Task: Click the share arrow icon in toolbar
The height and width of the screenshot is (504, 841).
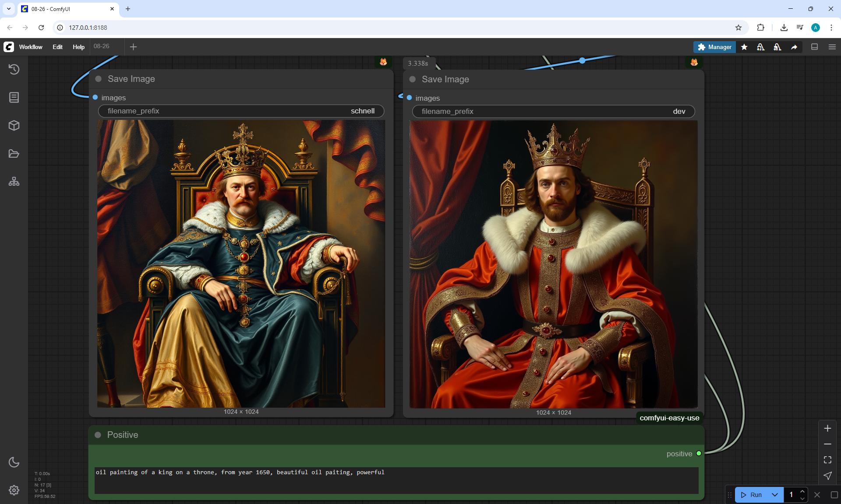Action: pos(794,47)
